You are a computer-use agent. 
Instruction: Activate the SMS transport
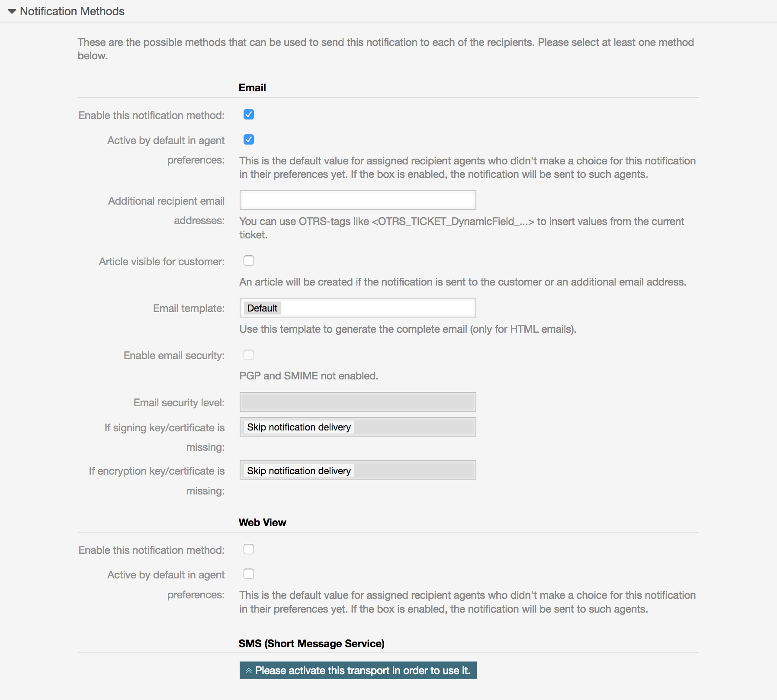coord(357,670)
